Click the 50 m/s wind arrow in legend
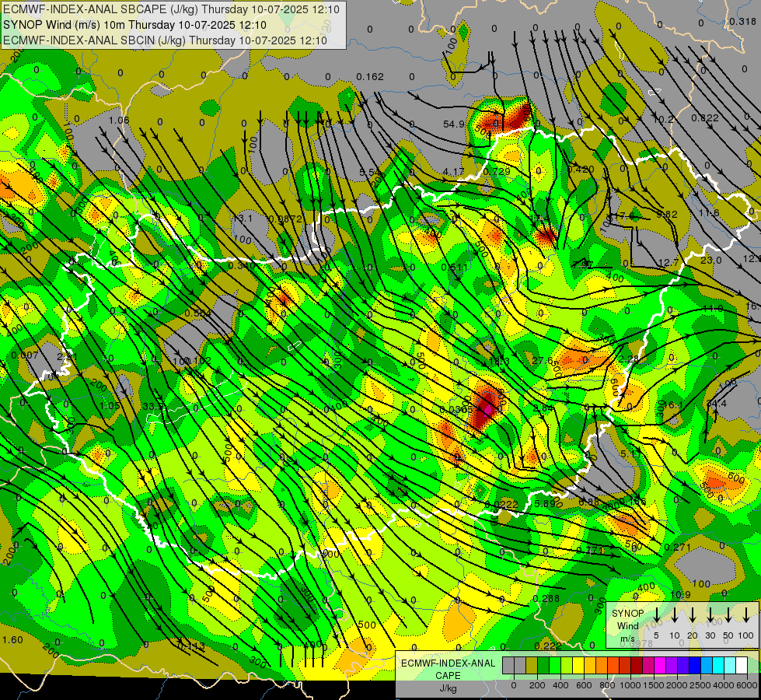The width and height of the screenshot is (761, 700). click(x=728, y=614)
